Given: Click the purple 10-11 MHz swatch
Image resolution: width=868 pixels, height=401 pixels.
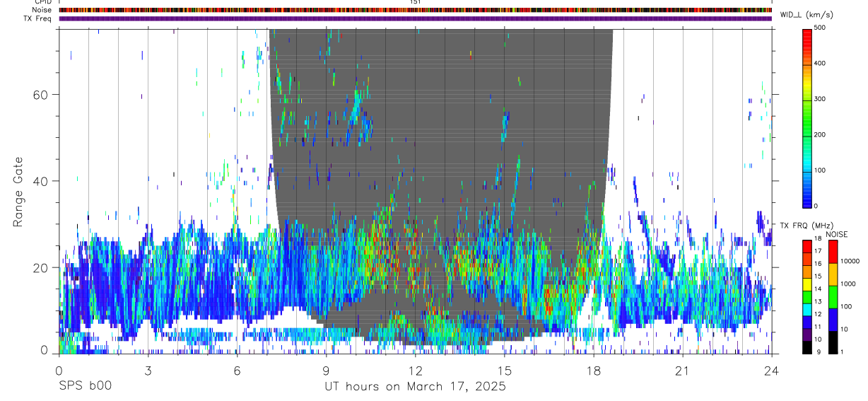Looking at the screenshot, I should pyautogui.click(x=807, y=335).
